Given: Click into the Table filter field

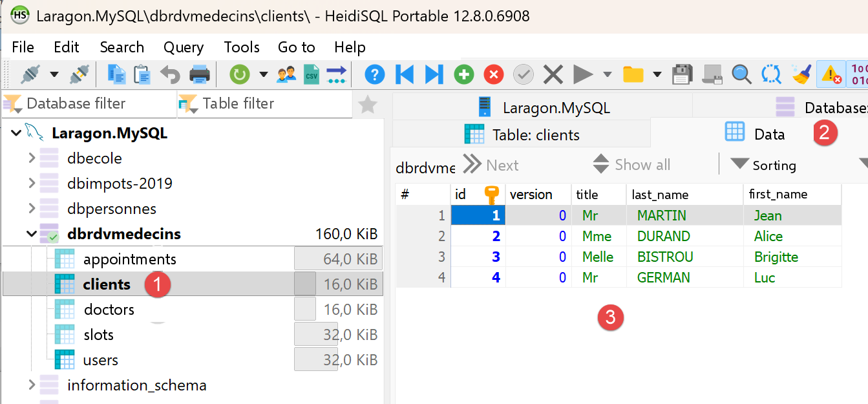Looking at the screenshot, I should click(265, 103).
